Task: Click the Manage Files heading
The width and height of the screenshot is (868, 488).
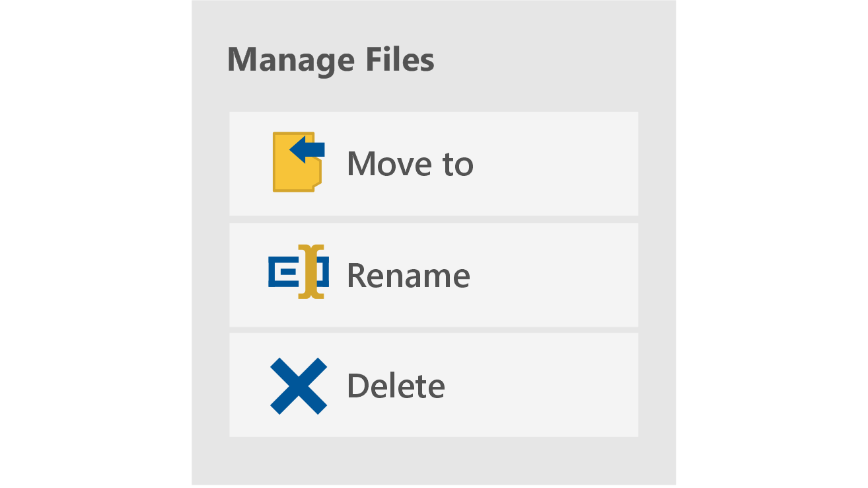Action: point(330,60)
